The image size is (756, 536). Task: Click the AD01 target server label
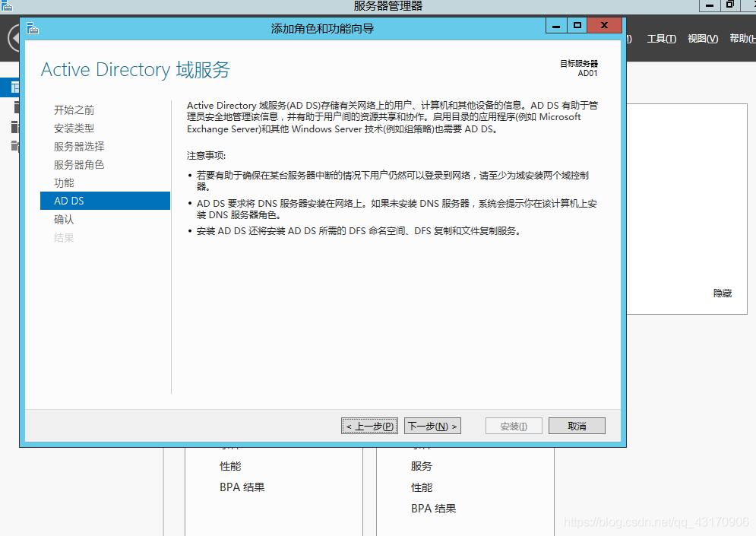click(x=587, y=73)
